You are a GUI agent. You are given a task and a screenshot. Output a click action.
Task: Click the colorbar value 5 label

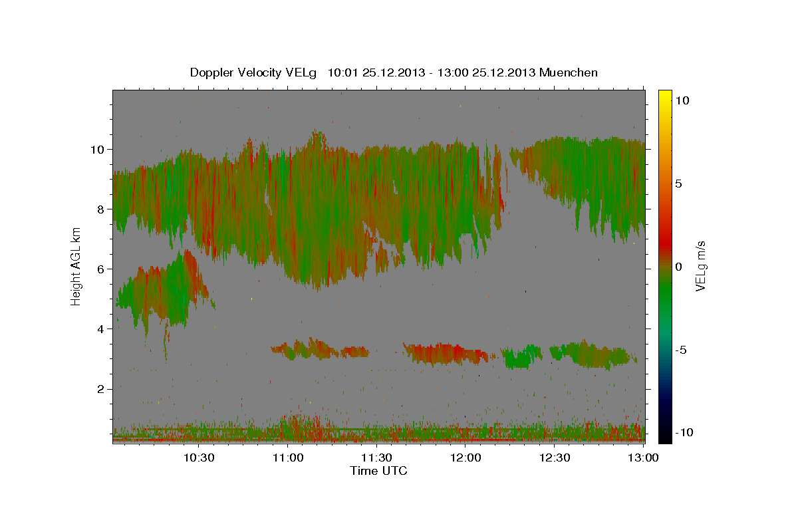coord(678,184)
